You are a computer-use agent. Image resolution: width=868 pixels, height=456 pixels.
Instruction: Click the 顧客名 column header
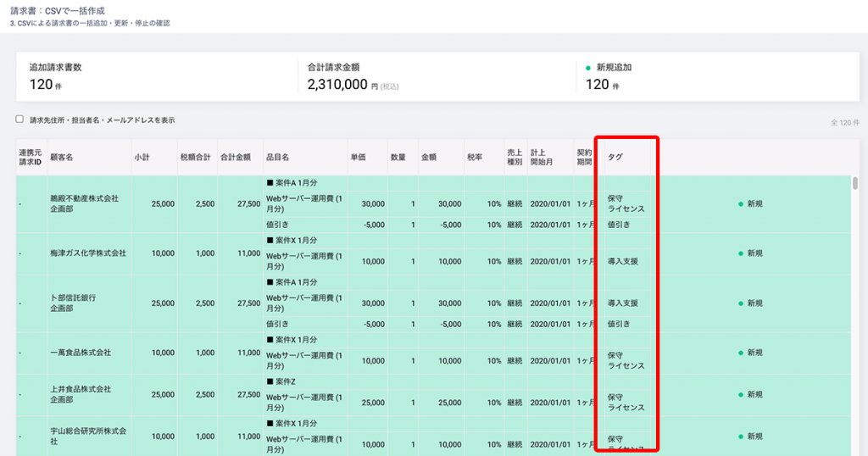[x=61, y=157]
